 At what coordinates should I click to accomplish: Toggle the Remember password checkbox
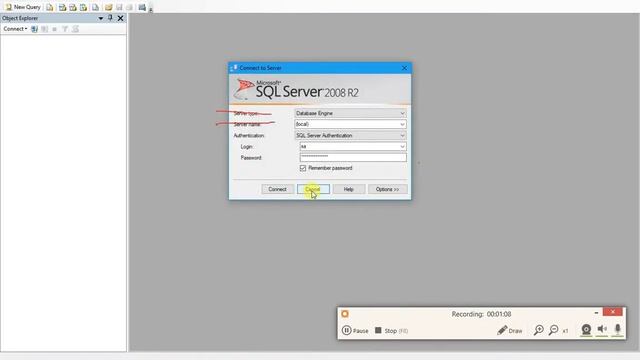point(303,168)
